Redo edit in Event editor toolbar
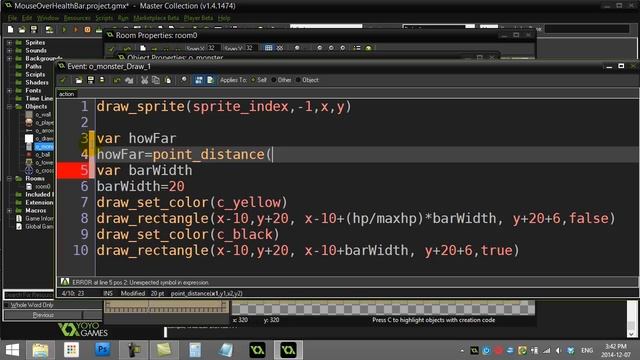This screenshot has width=640, height=360. [x=129, y=80]
